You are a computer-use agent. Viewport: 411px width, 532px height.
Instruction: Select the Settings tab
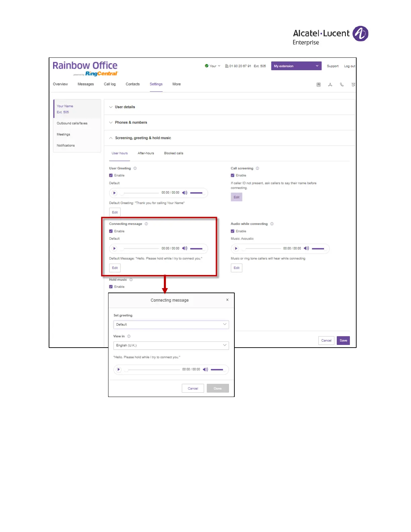click(x=156, y=84)
